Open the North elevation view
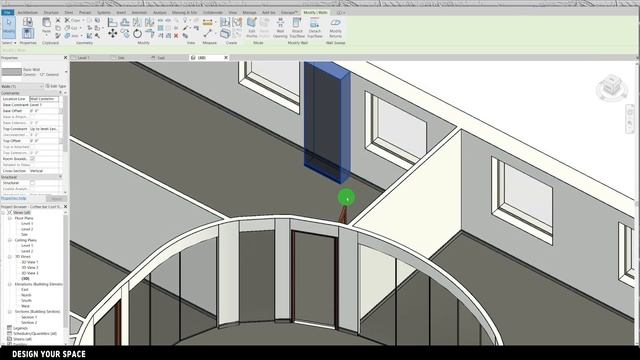Image resolution: width=640 pixels, height=360 pixels. 26,295
